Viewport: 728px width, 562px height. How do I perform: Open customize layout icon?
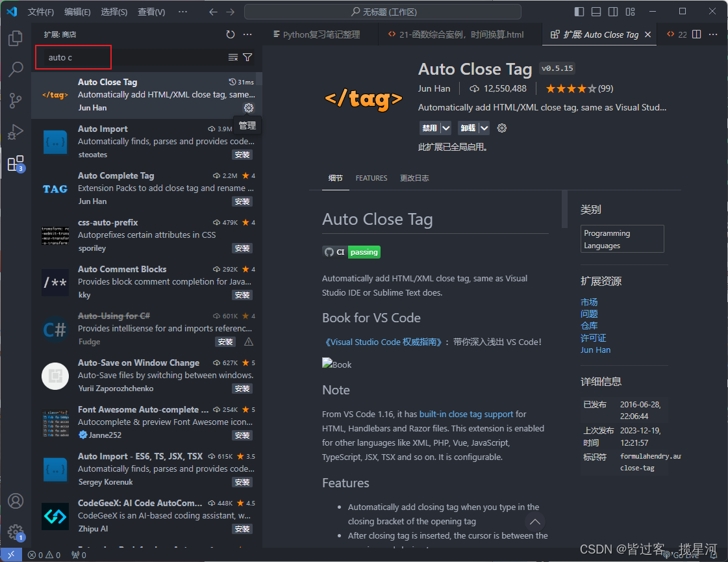(630, 12)
